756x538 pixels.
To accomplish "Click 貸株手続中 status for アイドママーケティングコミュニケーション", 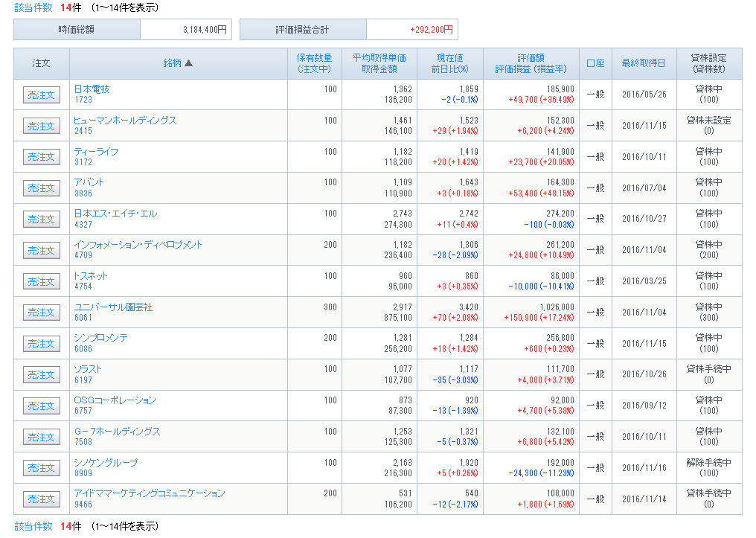I will (708, 493).
